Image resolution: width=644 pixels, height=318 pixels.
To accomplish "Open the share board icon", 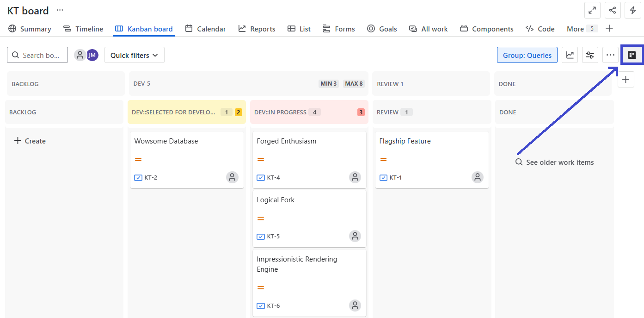I will pyautogui.click(x=613, y=10).
